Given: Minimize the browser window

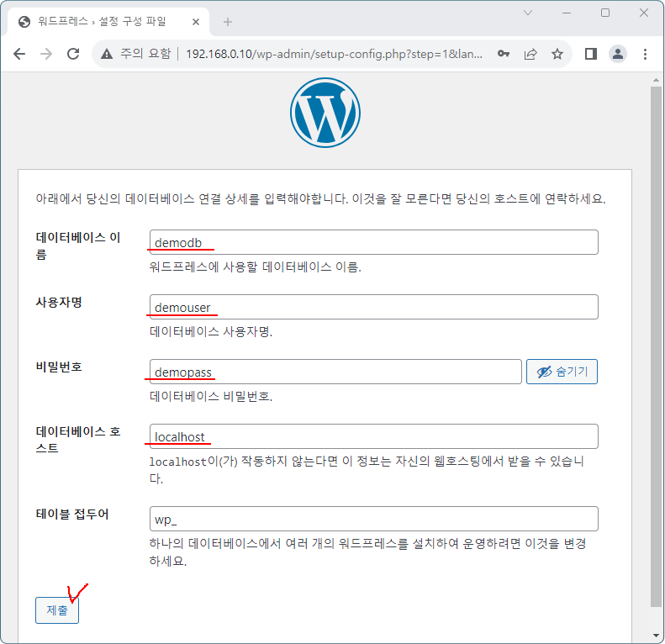Looking at the screenshot, I should (x=566, y=13).
